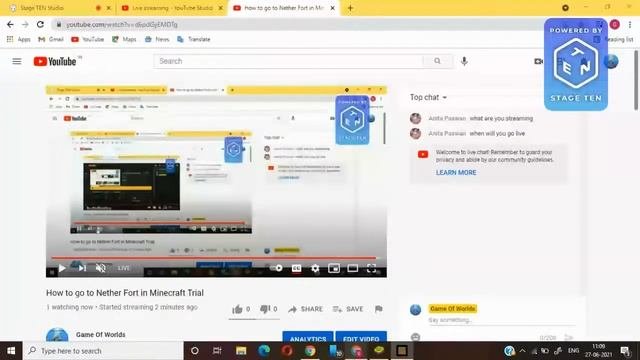Toggle the autoplay switch in player
Screen dimensions: 640x360
[x=276, y=268]
